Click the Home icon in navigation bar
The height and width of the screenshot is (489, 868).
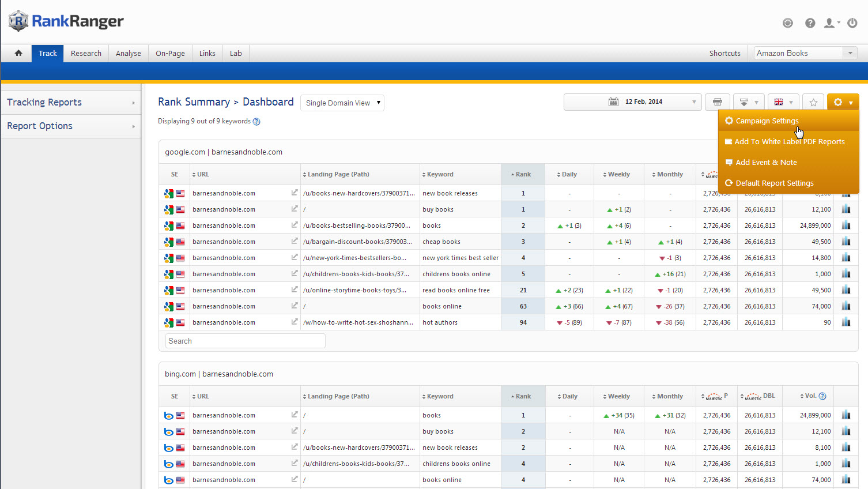[18, 53]
